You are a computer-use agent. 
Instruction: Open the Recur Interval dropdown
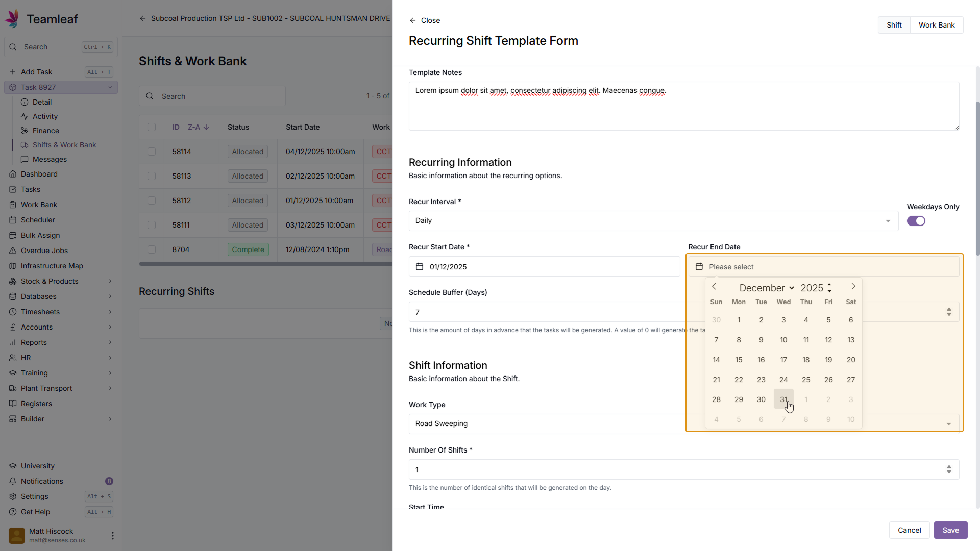[x=653, y=221]
